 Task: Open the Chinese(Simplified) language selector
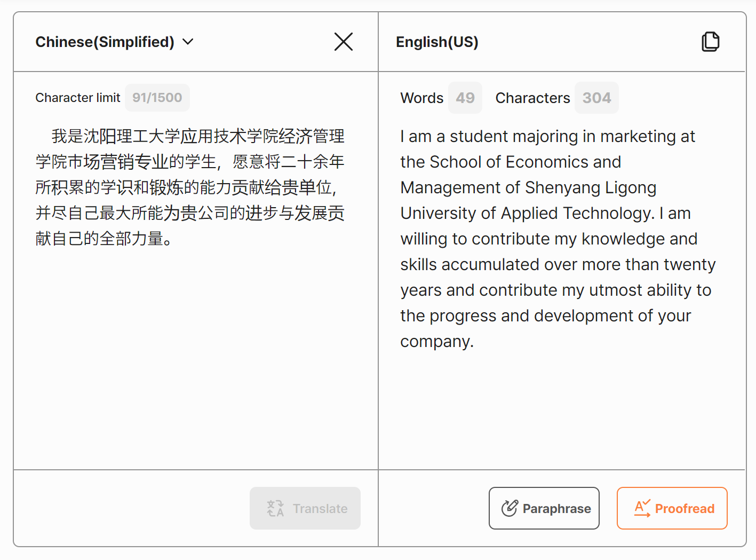pos(105,42)
